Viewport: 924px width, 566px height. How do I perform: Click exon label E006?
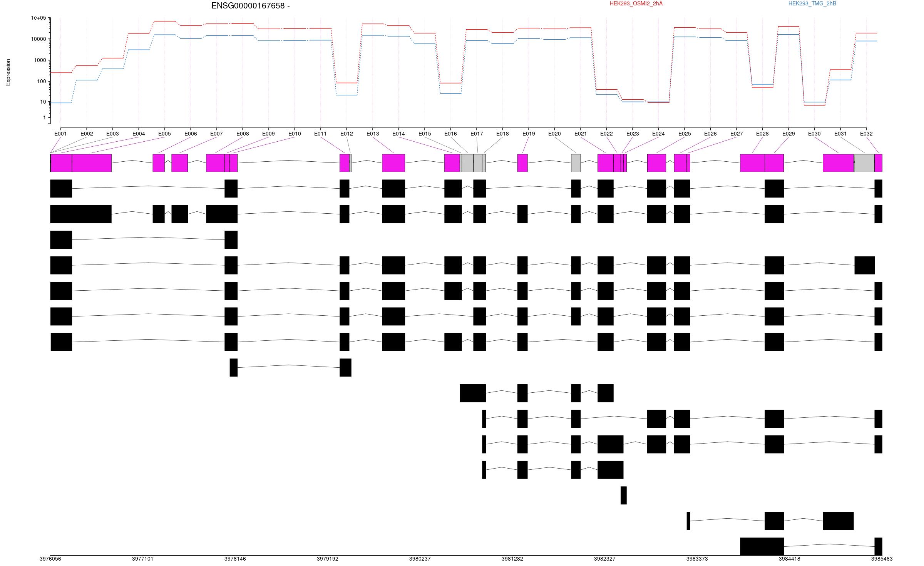(x=191, y=134)
